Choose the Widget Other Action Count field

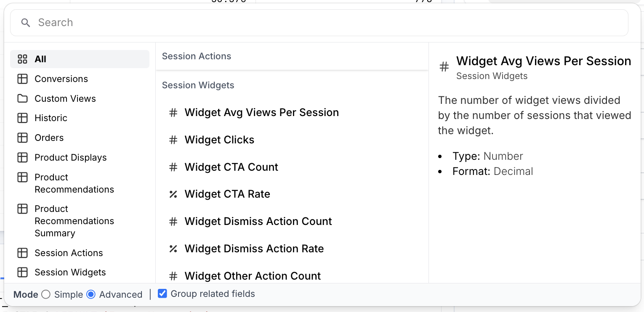click(x=253, y=276)
